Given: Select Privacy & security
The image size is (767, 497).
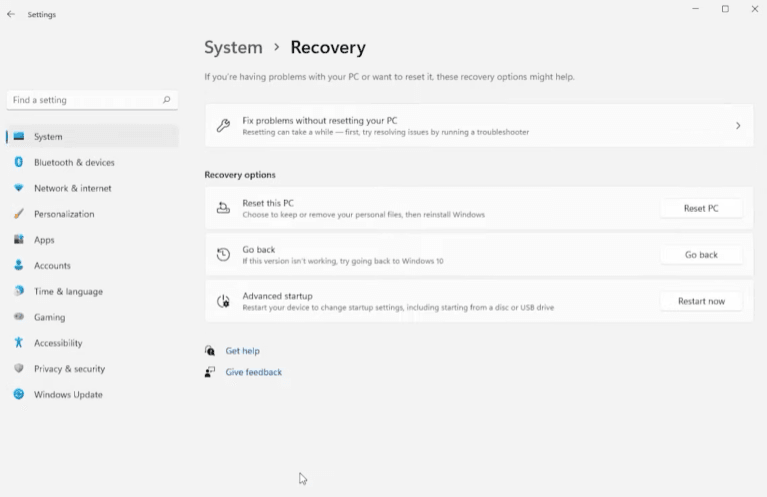Looking at the screenshot, I should pos(92,369).
